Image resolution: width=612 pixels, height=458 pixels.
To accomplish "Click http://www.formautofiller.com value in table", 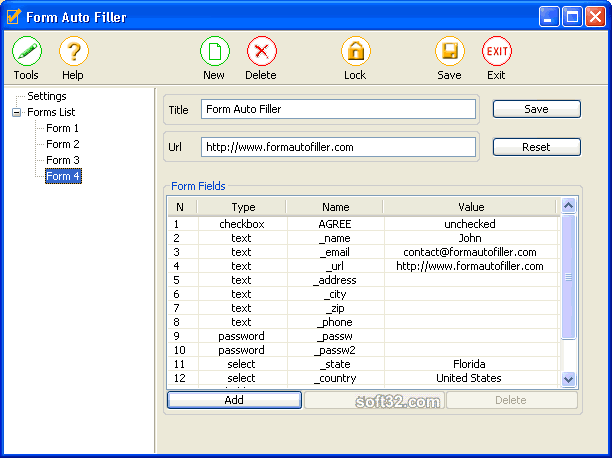I will click(x=470, y=266).
